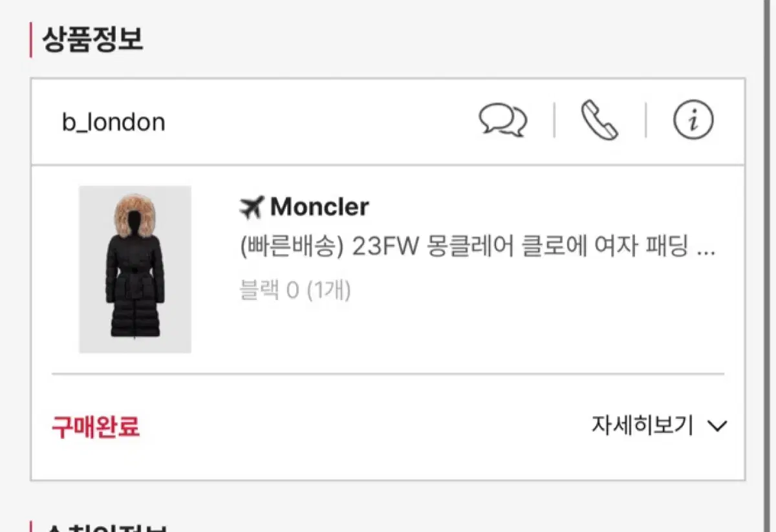776x532 pixels.
Task: Tap the 패딩 word in the product title
Action: point(665,248)
